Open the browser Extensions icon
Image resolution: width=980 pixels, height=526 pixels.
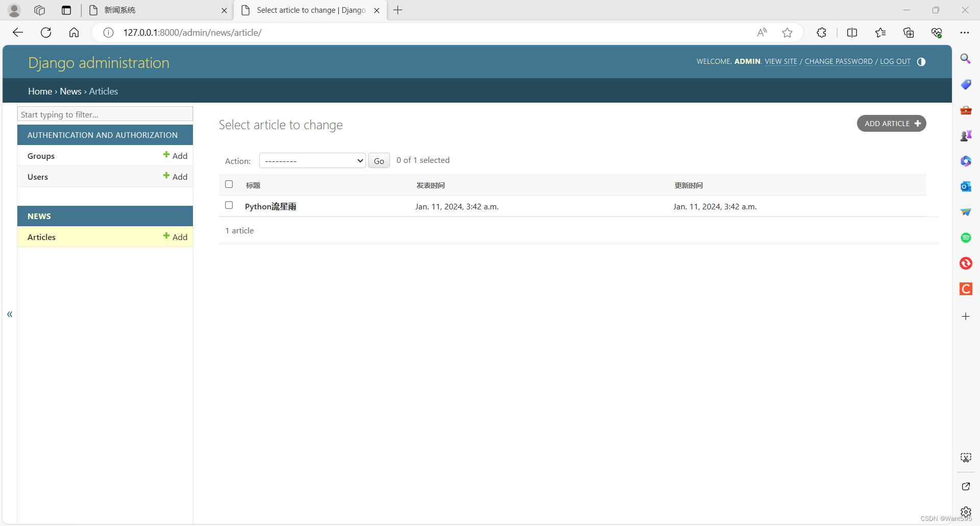pos(821,33)
